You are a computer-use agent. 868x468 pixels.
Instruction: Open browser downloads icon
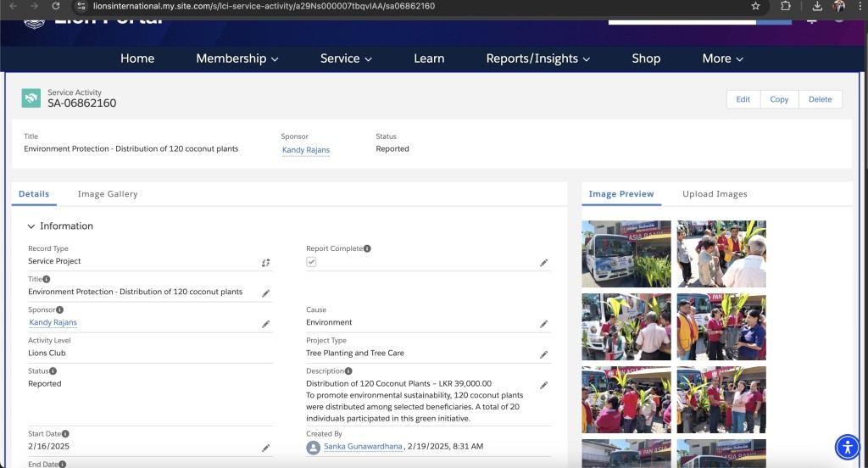click(x=817, y=6)
